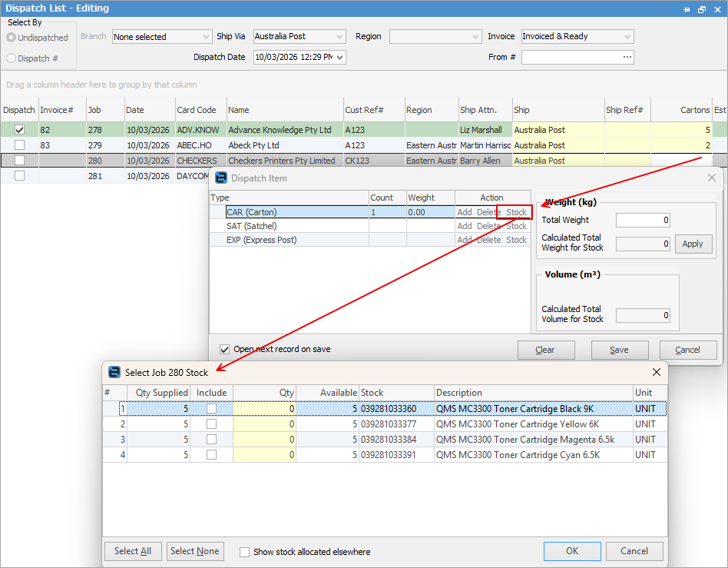Include the Toner Cartridge Magenta 6.5k stock
The height and width of the screenshot is (568, 728).
[x=211, y=439]
